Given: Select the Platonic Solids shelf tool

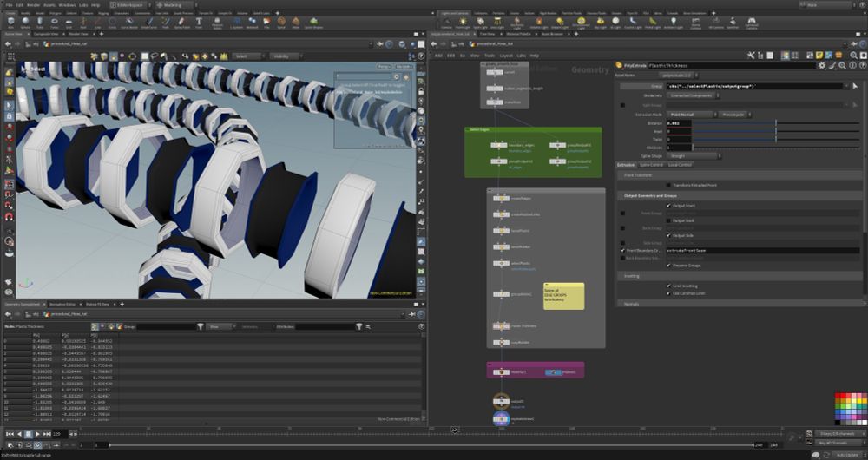Looking at the screenshot, I should pyautogui.click(x=217, y=23).
